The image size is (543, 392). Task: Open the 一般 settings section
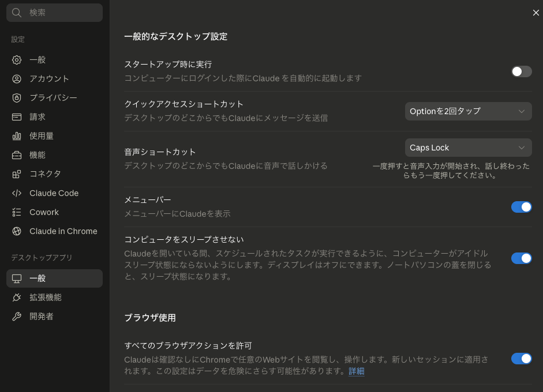[x=54, y=60]
